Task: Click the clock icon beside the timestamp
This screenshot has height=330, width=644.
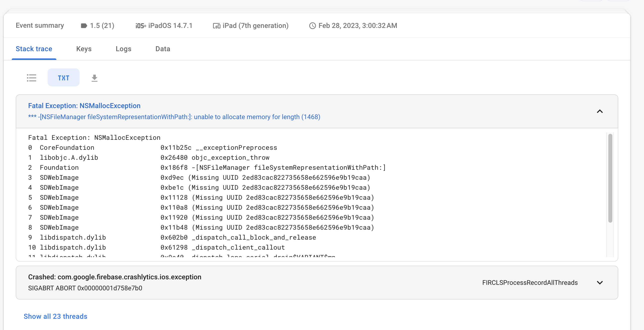Action: [312, 25]
